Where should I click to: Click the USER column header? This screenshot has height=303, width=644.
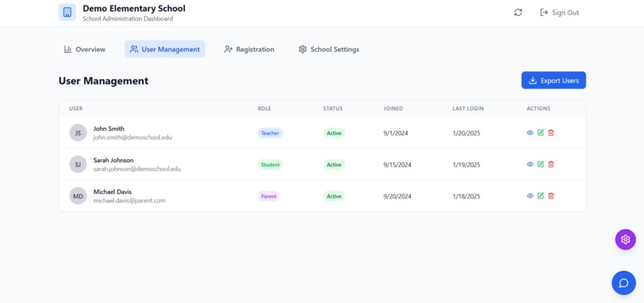point(76,109)
